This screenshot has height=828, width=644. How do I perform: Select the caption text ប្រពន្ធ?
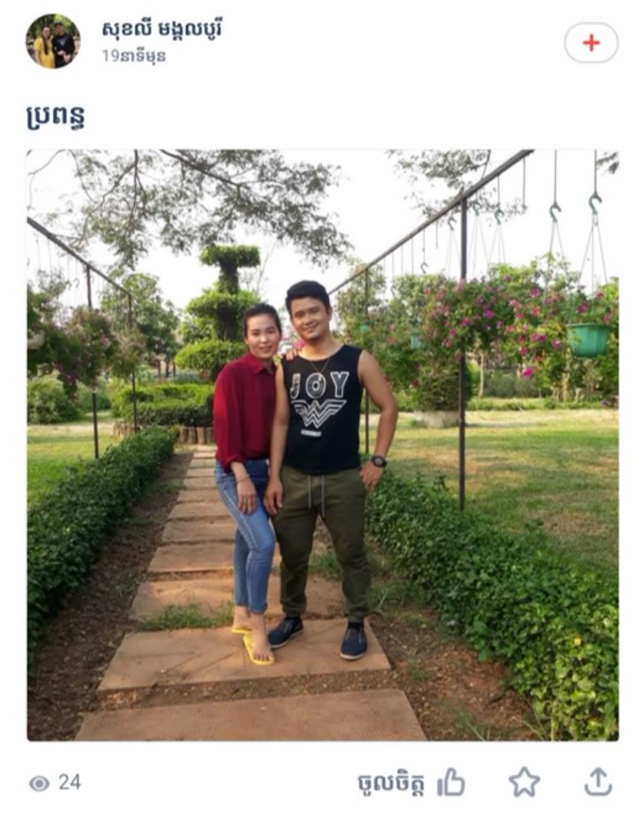pyautogui.click(x=56, y=117)
